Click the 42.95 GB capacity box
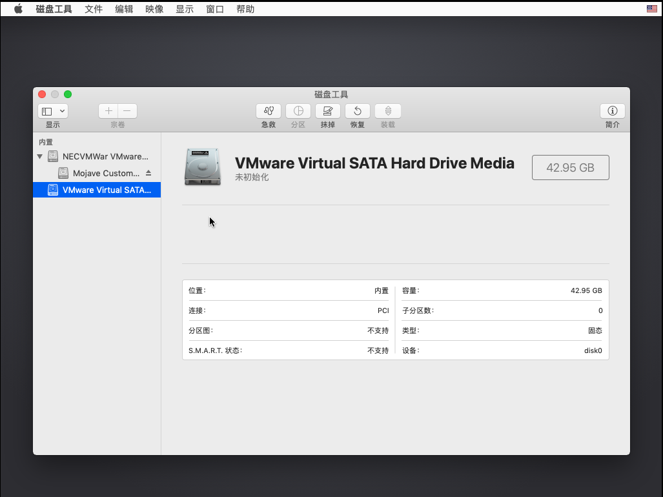663x497 pixels. tap(570, 167)
